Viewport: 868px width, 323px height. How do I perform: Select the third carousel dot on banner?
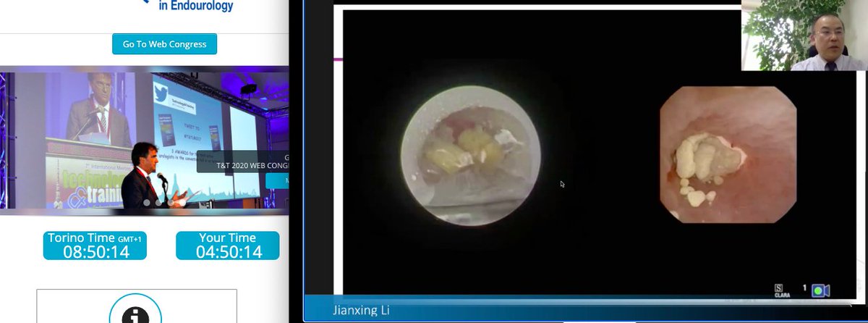171,203
